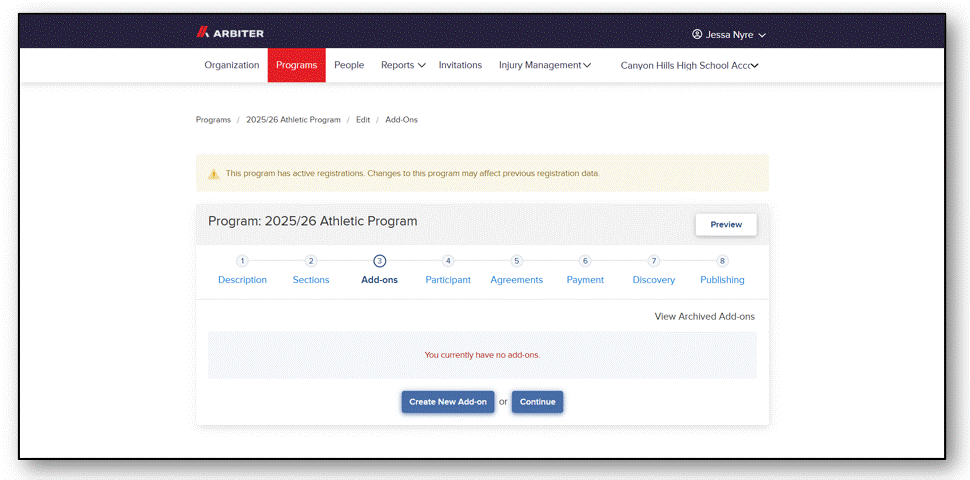Go to the Organization menu item
970x480 pixels.
tap(232, 65)
